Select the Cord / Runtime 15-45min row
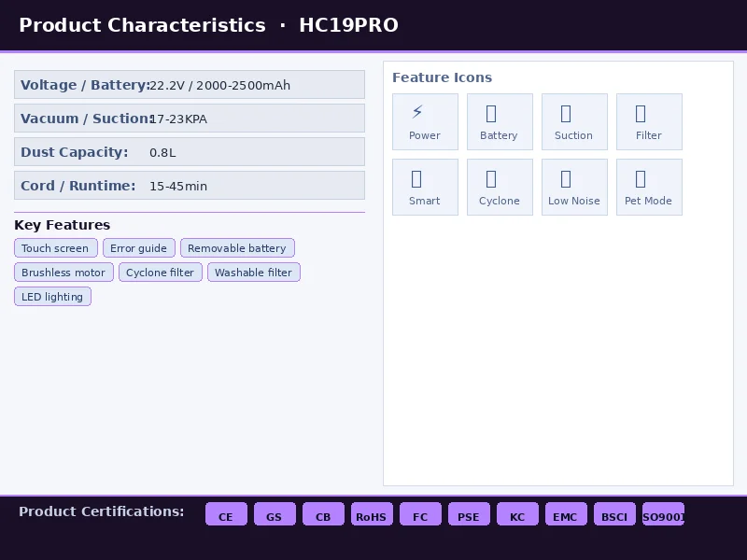 (190, 185)
